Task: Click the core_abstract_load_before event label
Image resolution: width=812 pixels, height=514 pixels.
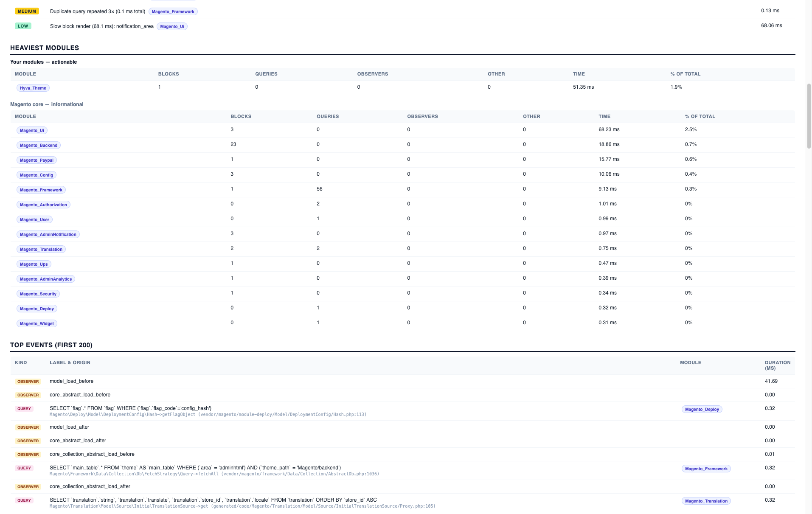Action: pos(80,395)
